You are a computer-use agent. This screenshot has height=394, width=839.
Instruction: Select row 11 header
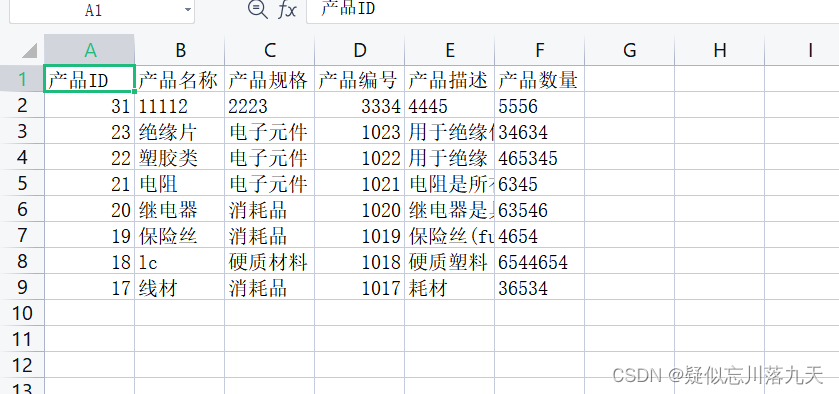point(22,339)
